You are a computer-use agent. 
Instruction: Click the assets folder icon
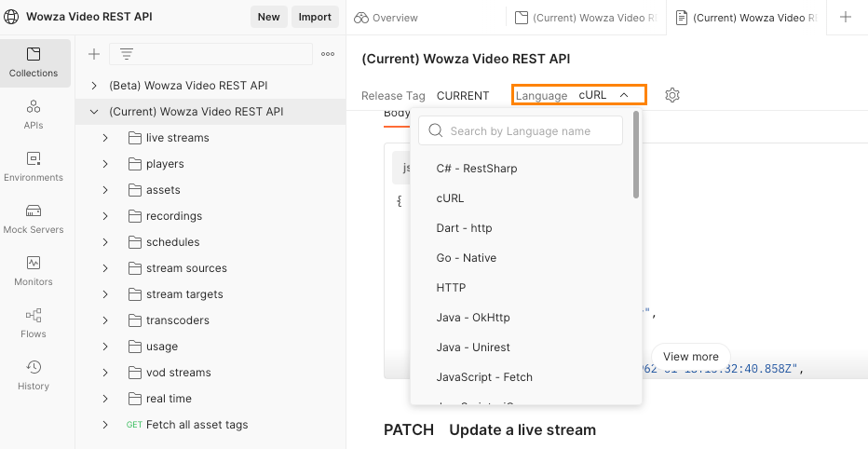tap(134, 190)
